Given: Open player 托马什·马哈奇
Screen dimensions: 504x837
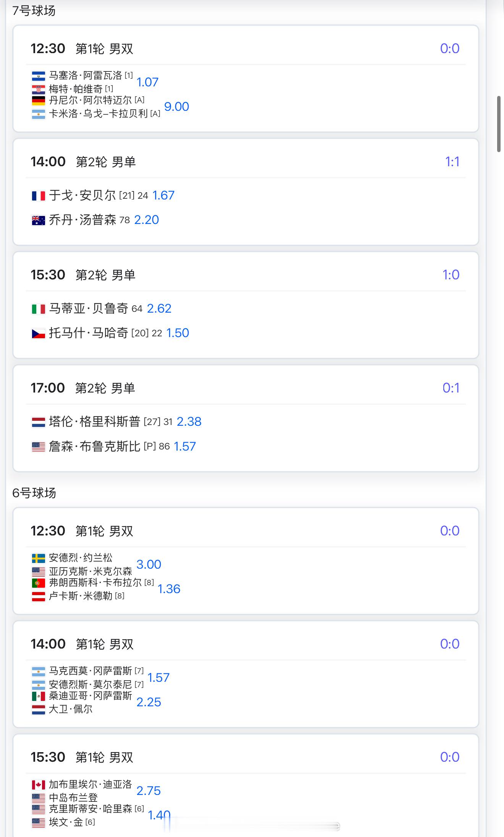Looking at the screenshot, I should click(x=89, y=333).
